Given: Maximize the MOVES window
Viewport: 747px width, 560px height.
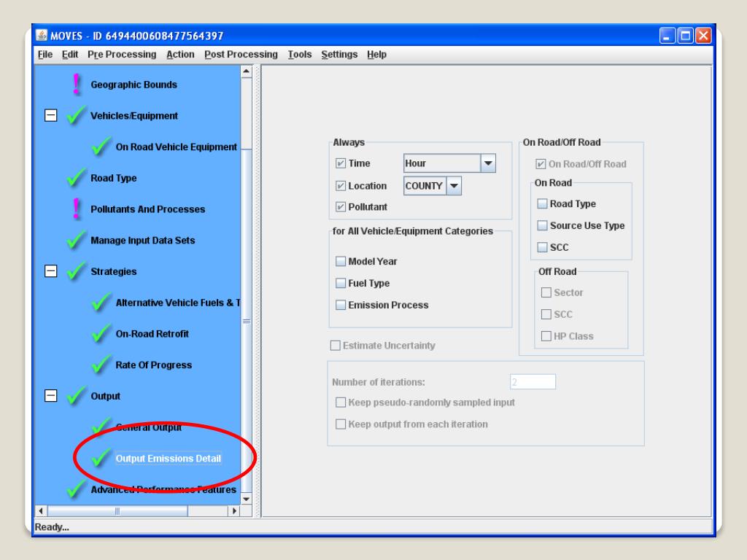Looking at the screenshot, I should [x=685, y=36].
